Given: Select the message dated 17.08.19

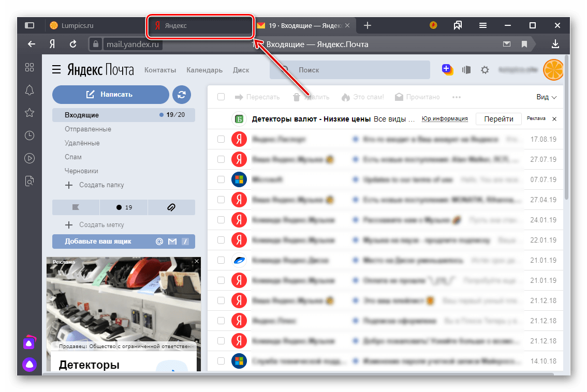Looking at the screenshot, I should (221, 139).
